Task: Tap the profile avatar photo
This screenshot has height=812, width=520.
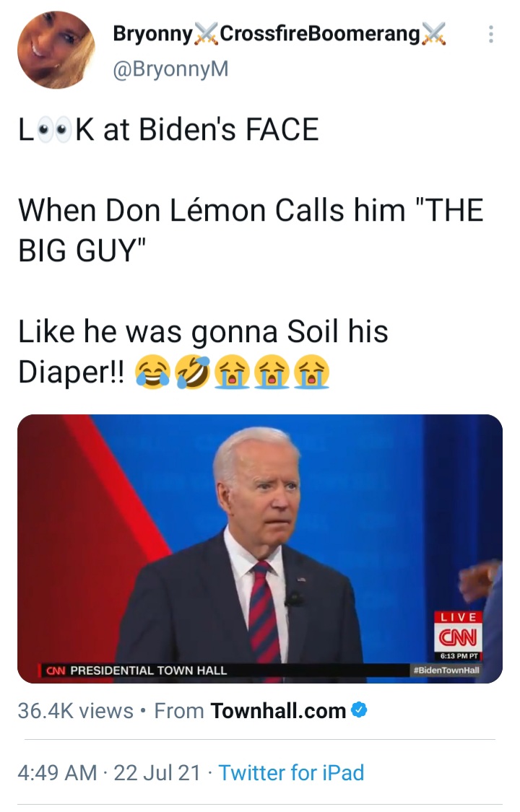Action: coord(56,50)
